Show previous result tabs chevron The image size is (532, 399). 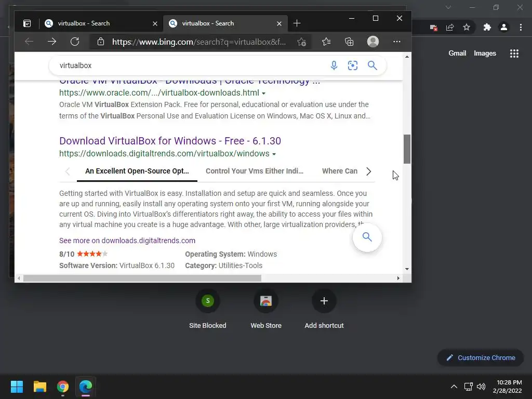point(68,171)
